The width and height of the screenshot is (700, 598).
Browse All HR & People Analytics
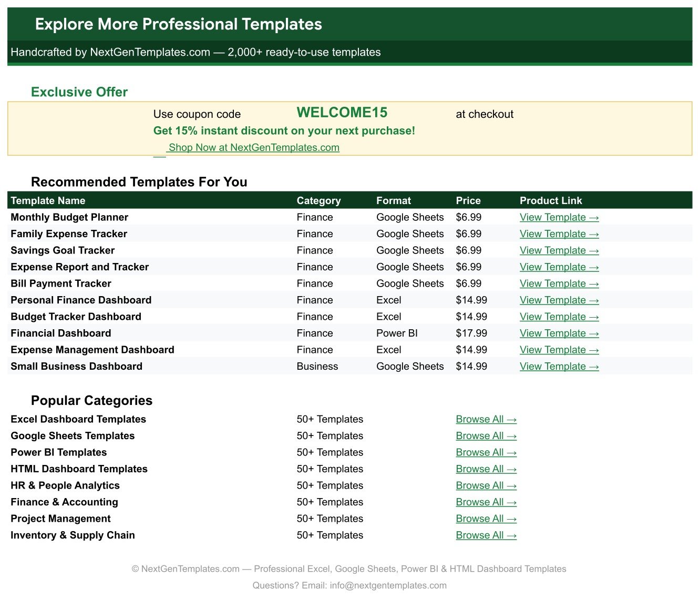(x=486, y=485)
